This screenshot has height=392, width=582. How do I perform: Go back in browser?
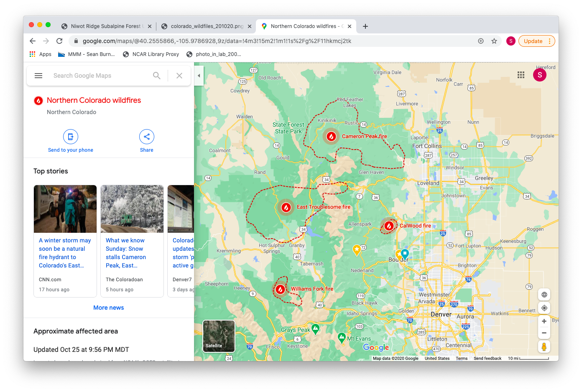click(33, 41)
